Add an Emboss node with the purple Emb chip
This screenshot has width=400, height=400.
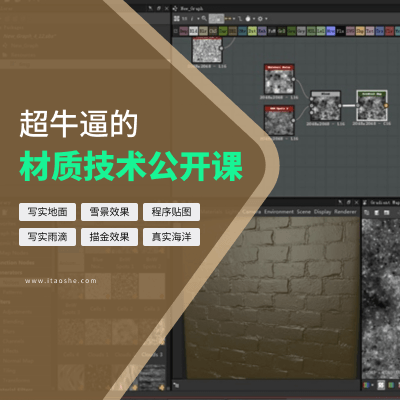click(x=262, y=31)
